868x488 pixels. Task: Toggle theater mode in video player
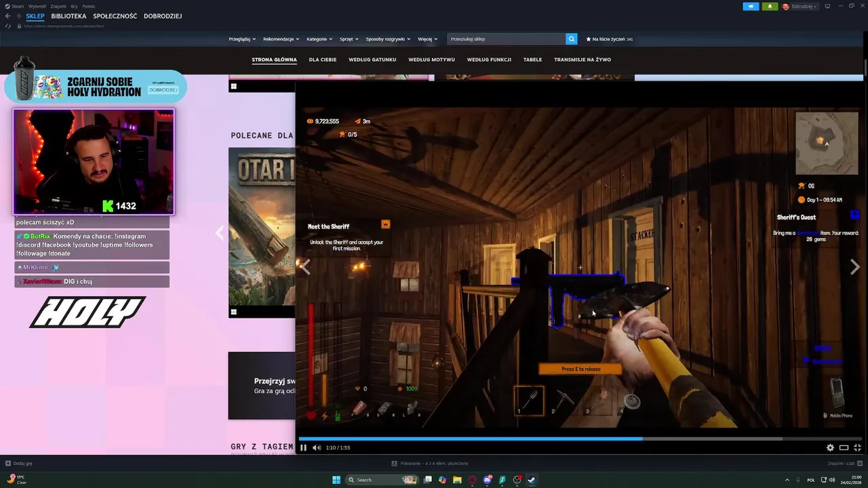click(844, 447)
